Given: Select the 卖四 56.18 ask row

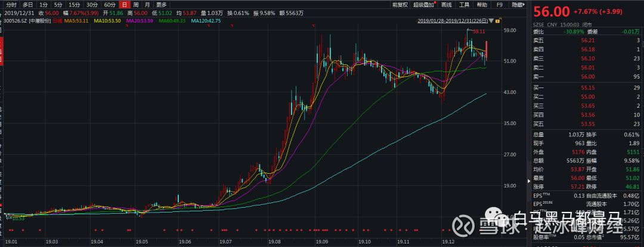Looking at the screenshot, I should coord(587,49).
